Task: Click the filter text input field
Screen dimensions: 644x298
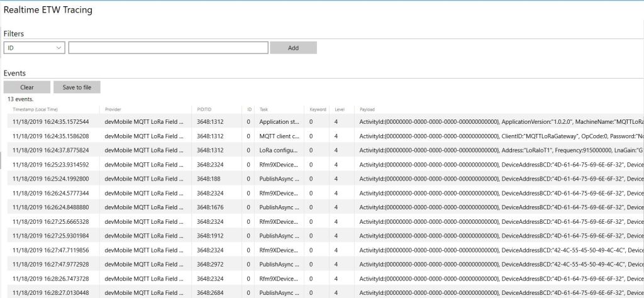Action: coord(168,48)
